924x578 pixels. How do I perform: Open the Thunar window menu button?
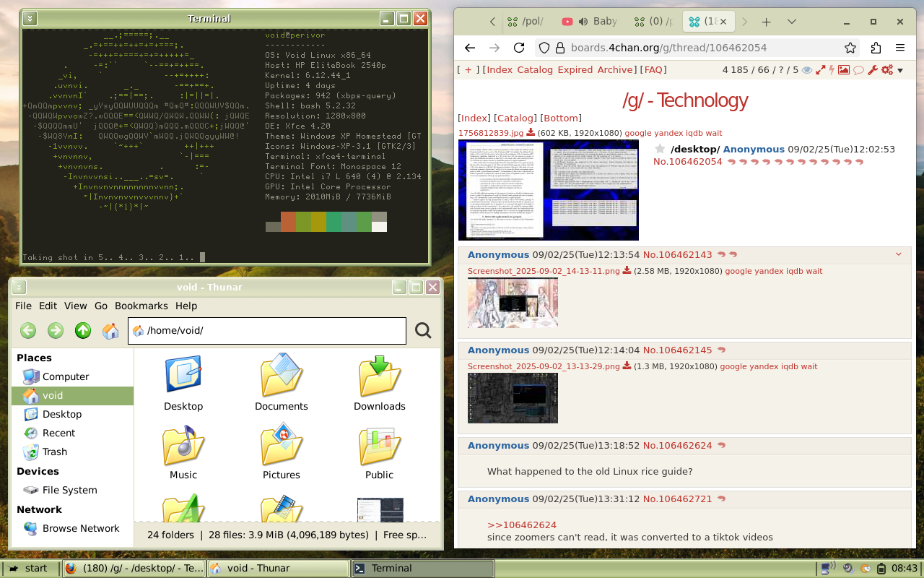tap(19, 287)
